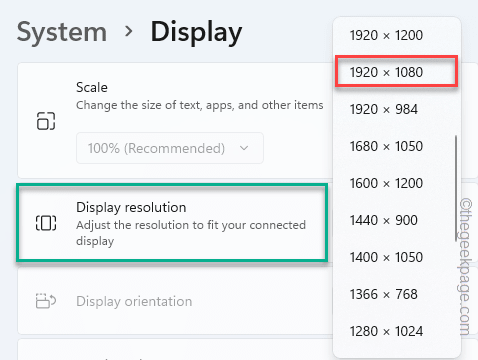Choose the highlighted 1920 × 1080 option
This screenshot has height=360, width=478.
point(397,72)
